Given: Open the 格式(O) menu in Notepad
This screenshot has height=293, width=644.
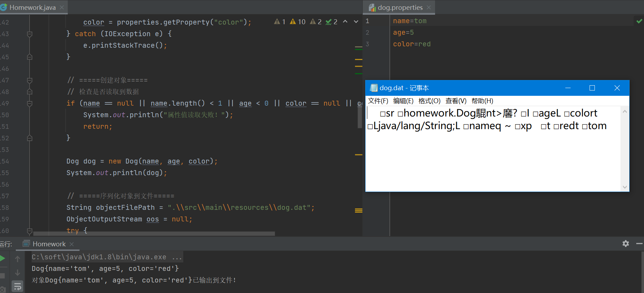Looking at the screenshot, I should (429, 101).
